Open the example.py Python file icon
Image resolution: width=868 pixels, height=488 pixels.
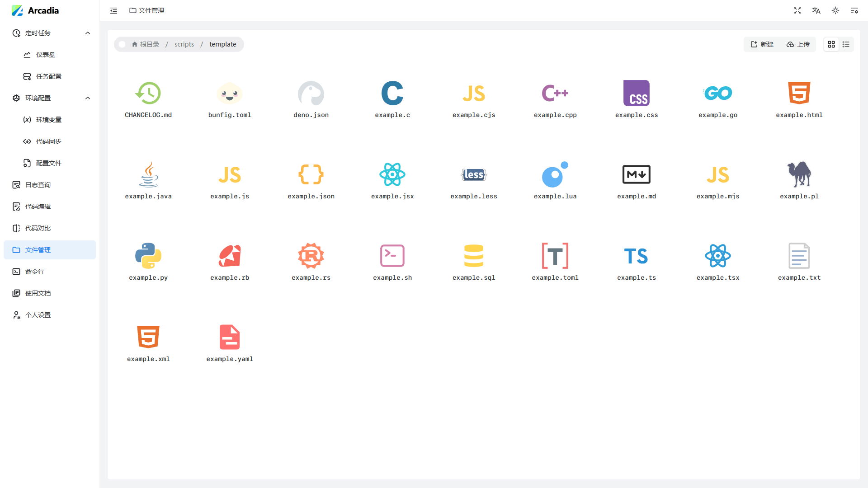148,256
